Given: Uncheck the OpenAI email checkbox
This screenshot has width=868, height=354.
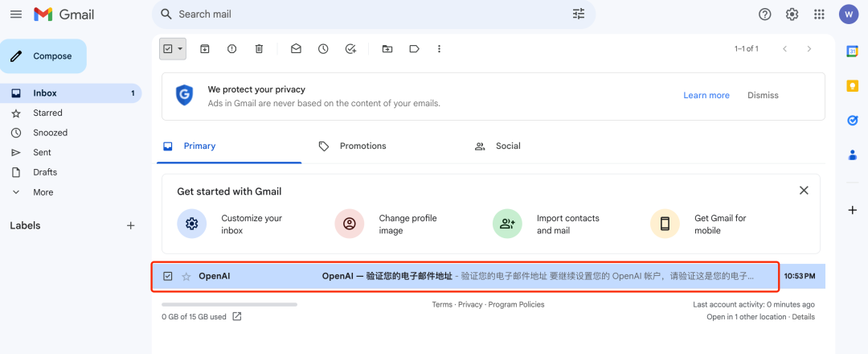Looking at the screenshot, I should point(168,276).
